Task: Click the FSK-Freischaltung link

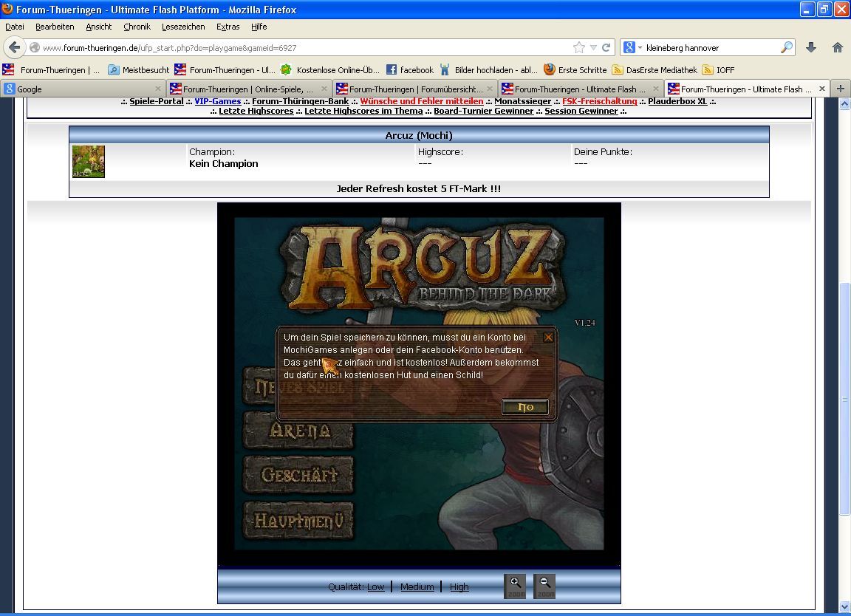Action: pos(600,101)
